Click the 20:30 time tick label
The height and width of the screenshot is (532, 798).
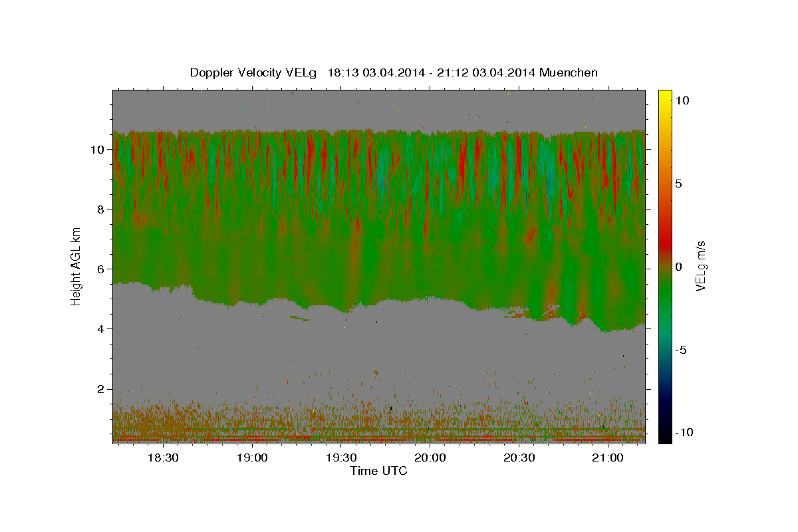coord(519,458)
